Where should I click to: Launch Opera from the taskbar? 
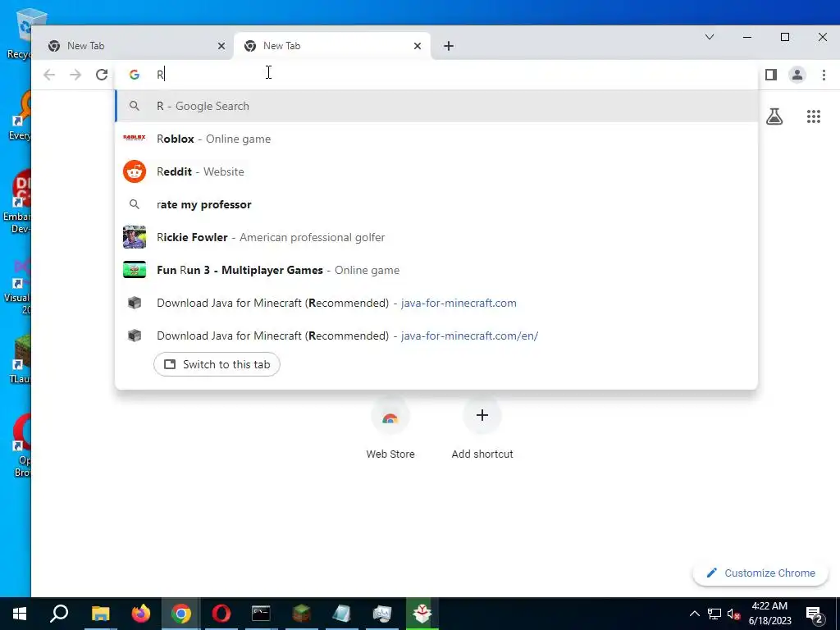[x=221, y=614]
